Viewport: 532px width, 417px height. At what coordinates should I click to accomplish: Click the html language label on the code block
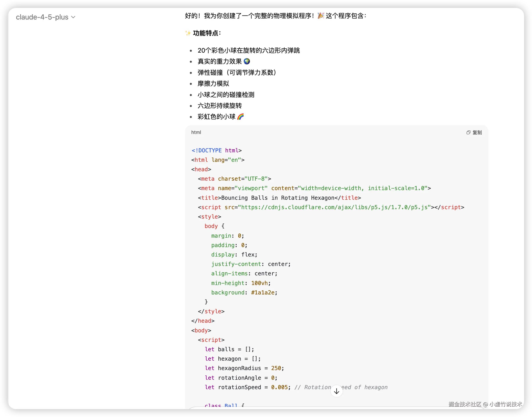click(196, 132)
